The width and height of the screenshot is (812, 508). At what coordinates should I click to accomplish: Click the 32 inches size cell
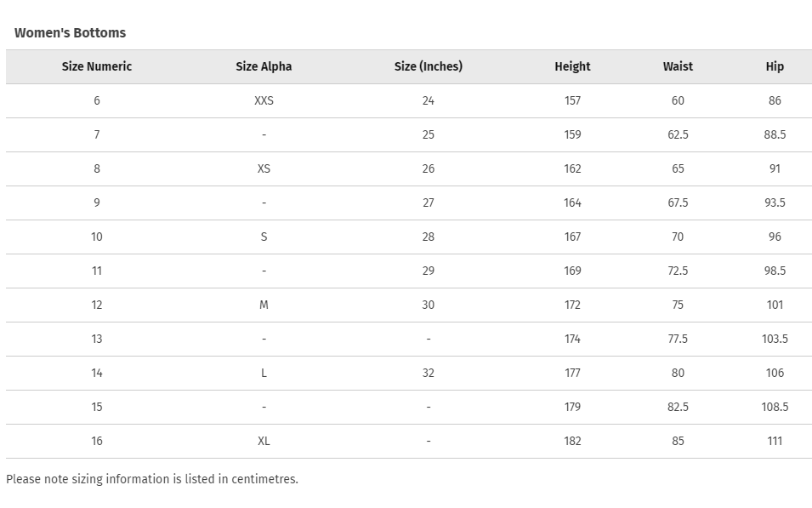[x=428, y=373]
